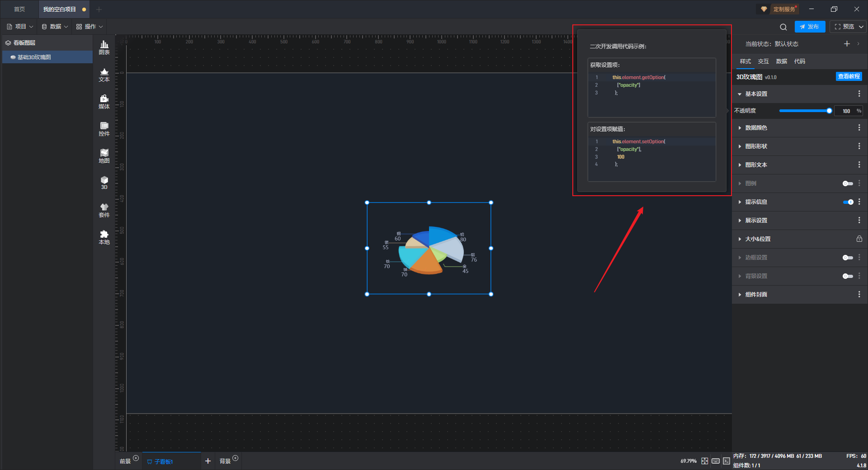Click the 查看教程 tutorial button
The height and width of the screenshot is (470, 868).
(849, 76)
